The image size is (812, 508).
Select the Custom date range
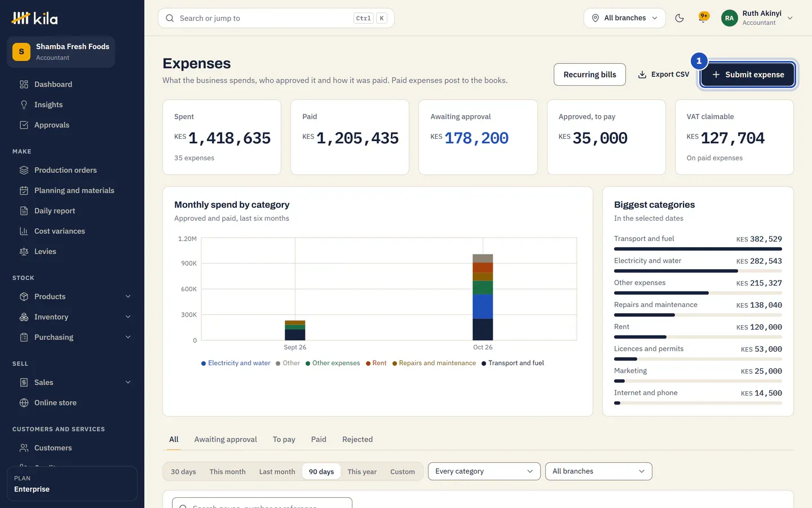pos(403,471)
